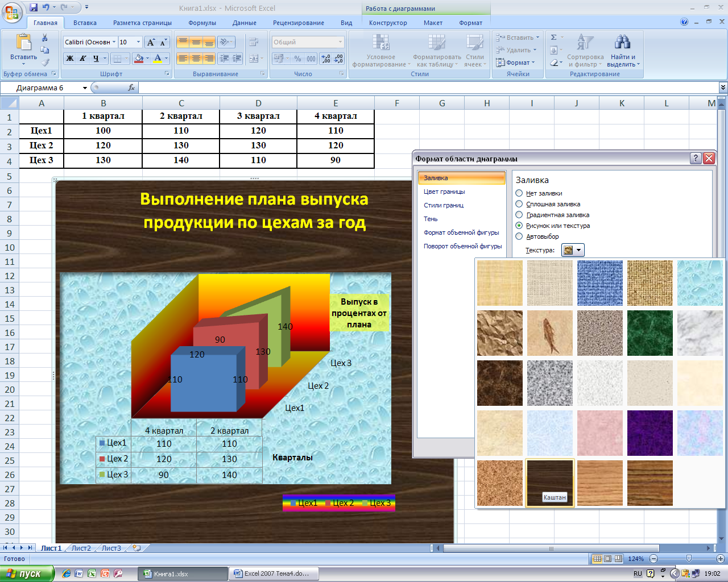Open the font size dropdown
The height and width of the screenshot is (582, 728).
pyautogui.click(x=138, y=42)
